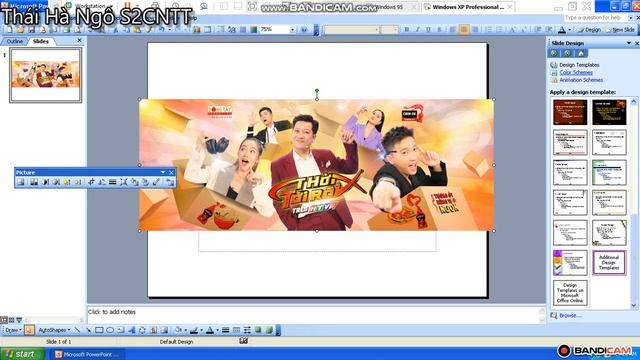Click the Design toolbar button
This screenshot has height=360, width=640.
tap(589, 29)
